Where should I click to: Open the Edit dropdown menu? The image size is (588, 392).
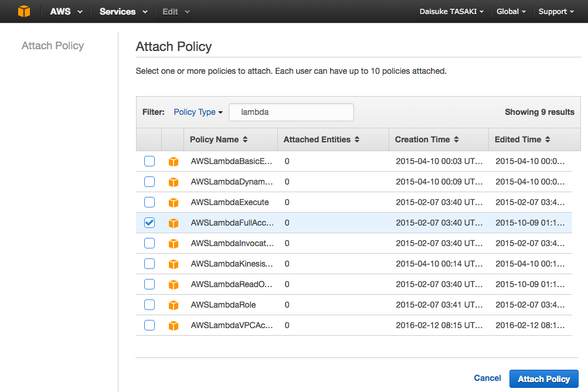[176, 12]
